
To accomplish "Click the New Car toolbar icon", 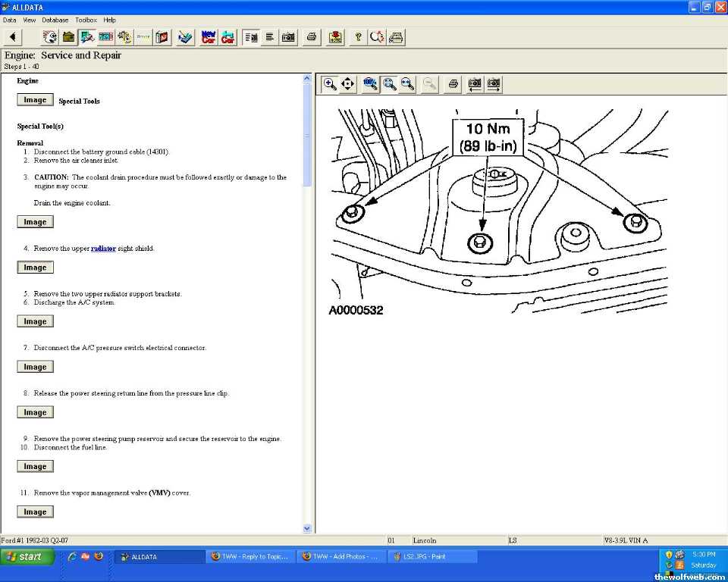I will (x=209, y=37).
